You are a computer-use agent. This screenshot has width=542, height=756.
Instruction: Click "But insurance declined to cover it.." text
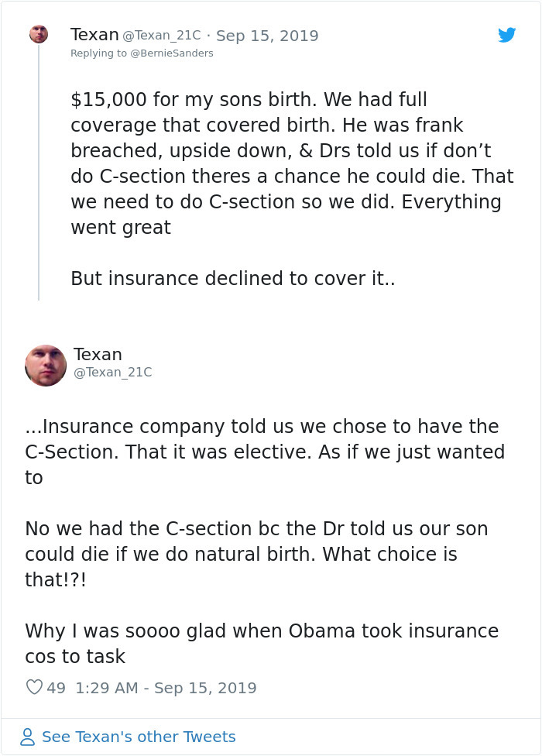(232, 278)
